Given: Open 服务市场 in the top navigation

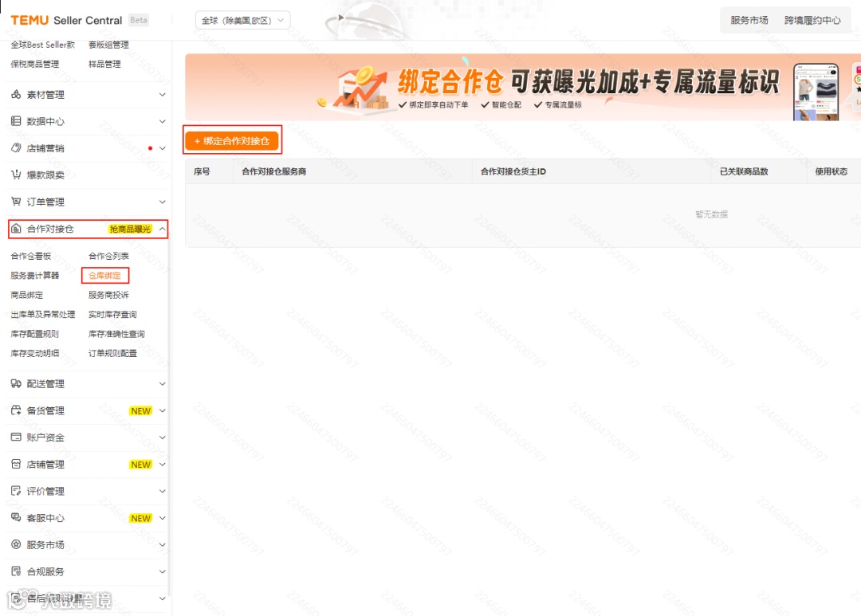Looking at the screenshot, I should tap(748, 22).
